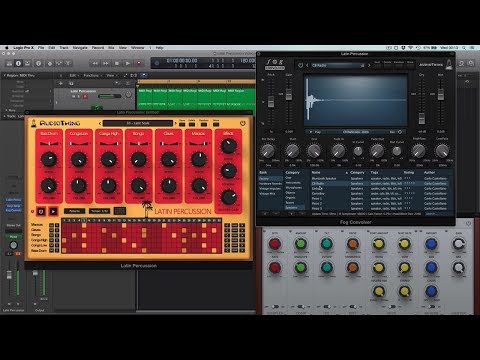Sort Fog presets by Rating column header

pos(409,172)
